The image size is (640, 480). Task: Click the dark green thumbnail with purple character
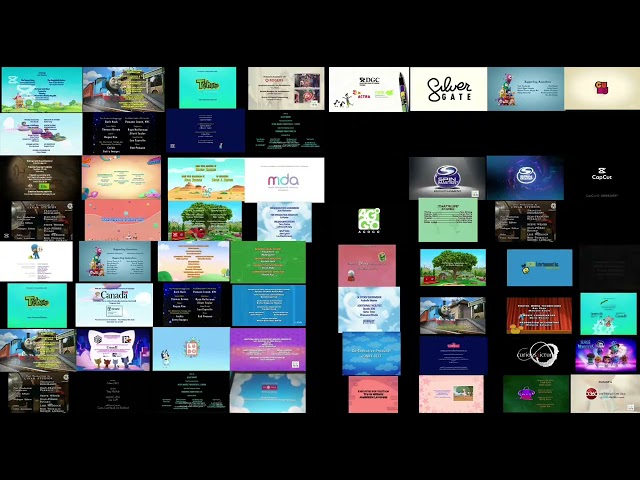536,394
